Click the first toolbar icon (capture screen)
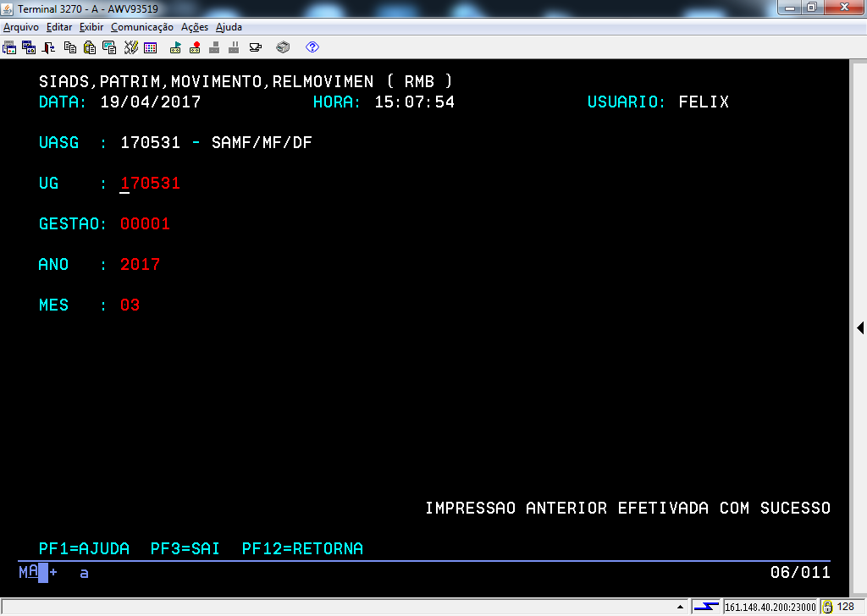The image size is (867, 616). (9, 47)
